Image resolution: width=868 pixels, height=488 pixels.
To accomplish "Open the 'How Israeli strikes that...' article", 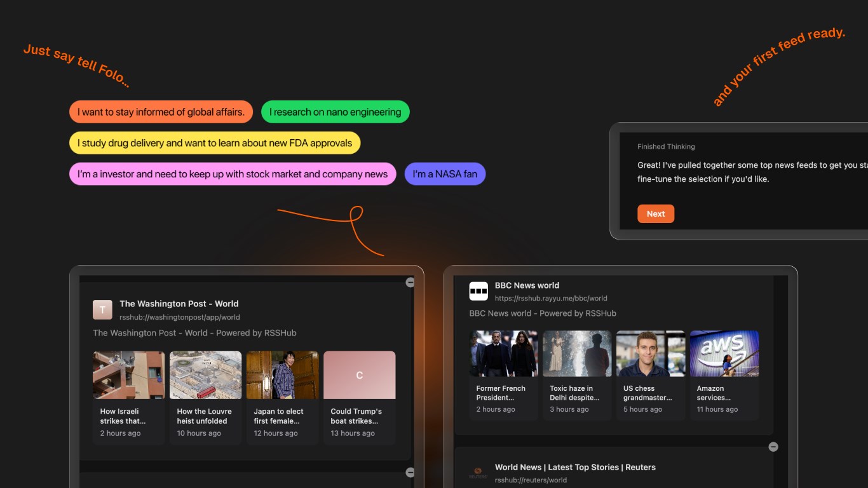I will tap(128, 374).
